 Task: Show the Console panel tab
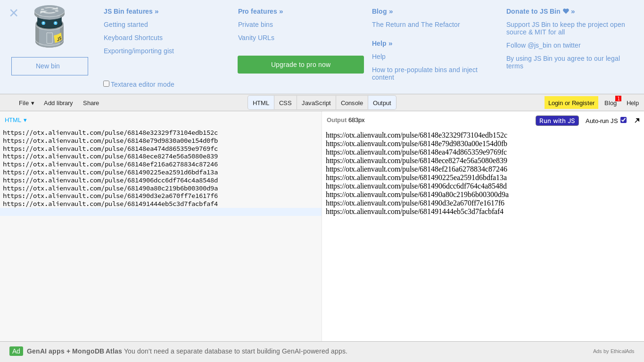[x=352, y=103]
